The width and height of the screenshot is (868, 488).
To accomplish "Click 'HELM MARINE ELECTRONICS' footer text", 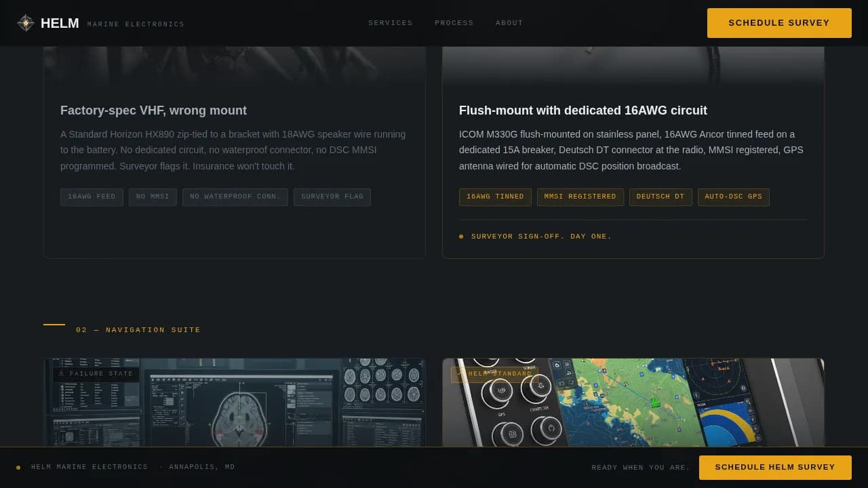I will click(x=90, y=467).
